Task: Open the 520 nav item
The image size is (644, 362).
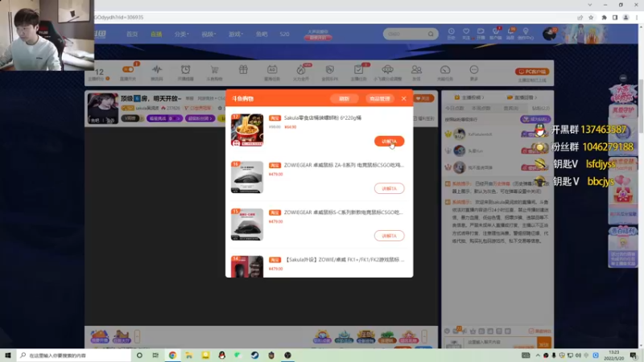Action: [285, 34]
